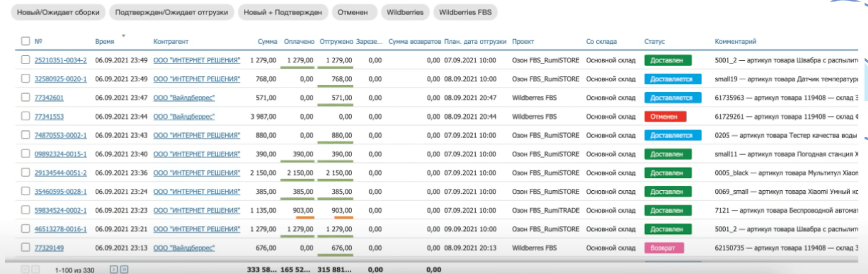Apply the Подтвержден/Ожидает отгрузки filter
The height and width of the screenshot is (274, 868).
172,12
